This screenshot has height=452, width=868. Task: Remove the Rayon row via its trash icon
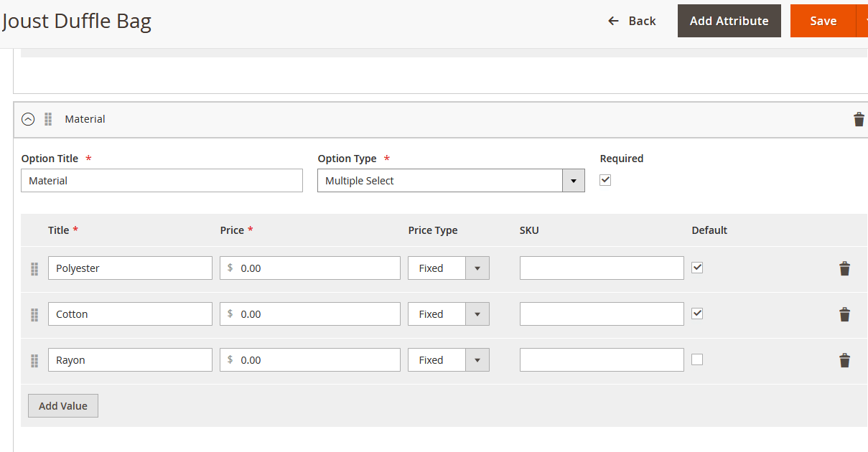(844, 359)
